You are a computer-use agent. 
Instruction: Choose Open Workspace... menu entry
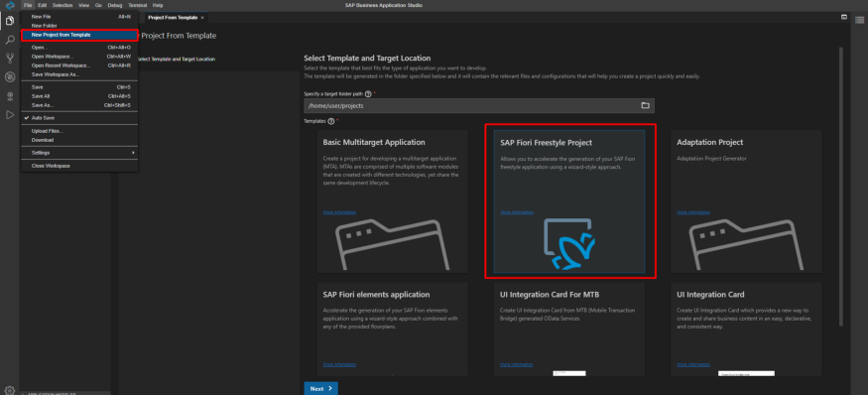pyautogui.click(x=79, y=57)
